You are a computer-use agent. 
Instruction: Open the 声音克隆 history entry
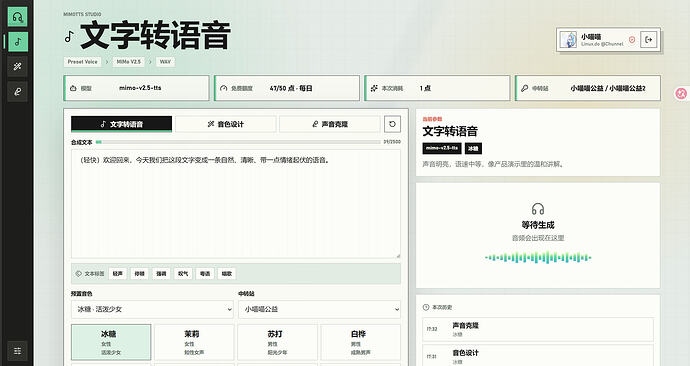(538, 329)
